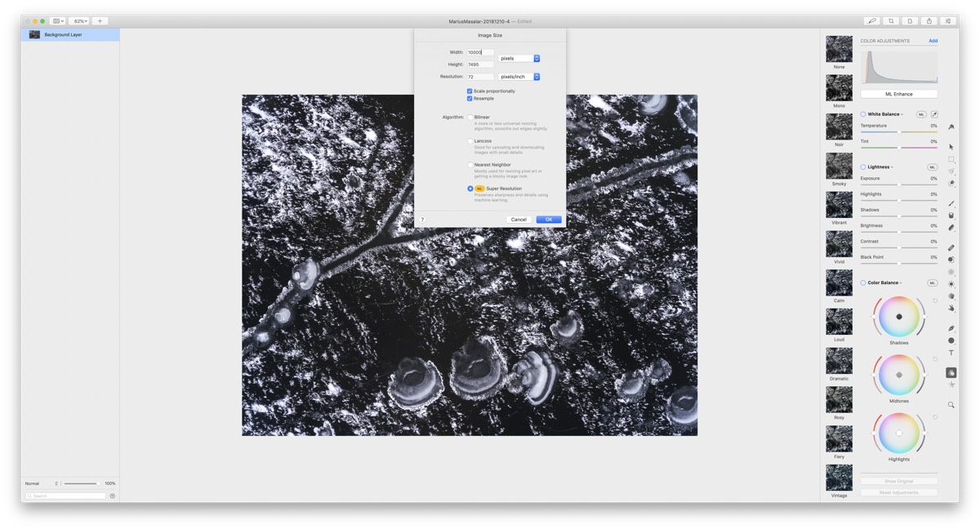
Task: Uncheck Scale proportionally
Action: (x=470, y=91)
